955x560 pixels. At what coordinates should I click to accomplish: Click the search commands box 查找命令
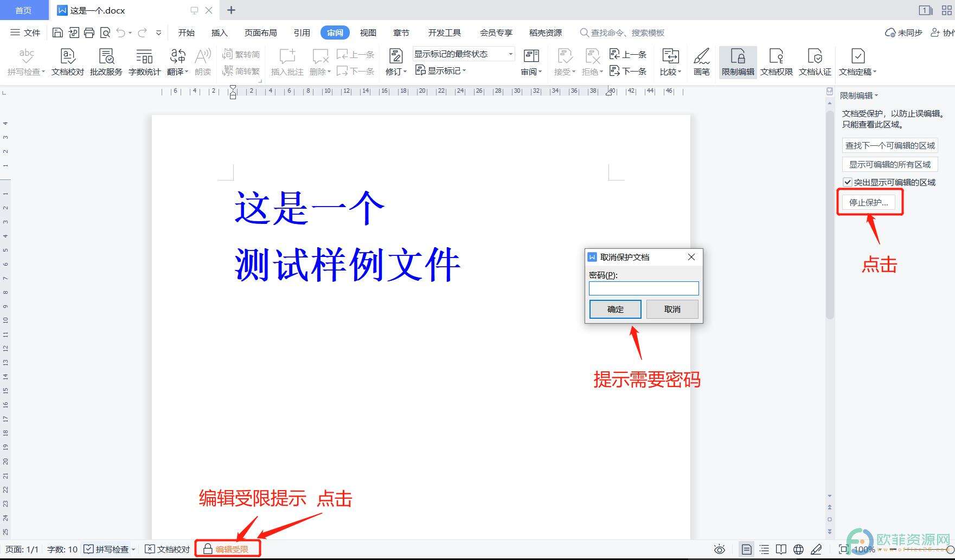coord(622,33)
